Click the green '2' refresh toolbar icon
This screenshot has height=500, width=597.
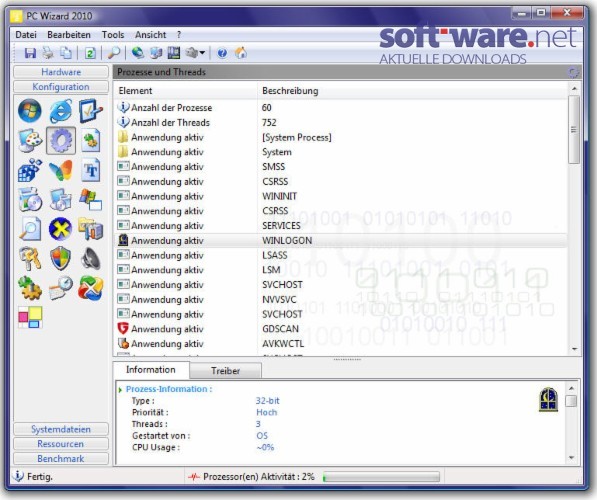[90, 53]
